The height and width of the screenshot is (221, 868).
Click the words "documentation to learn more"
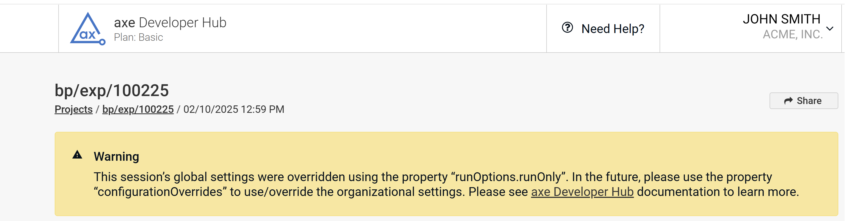[x=718, y=192]
